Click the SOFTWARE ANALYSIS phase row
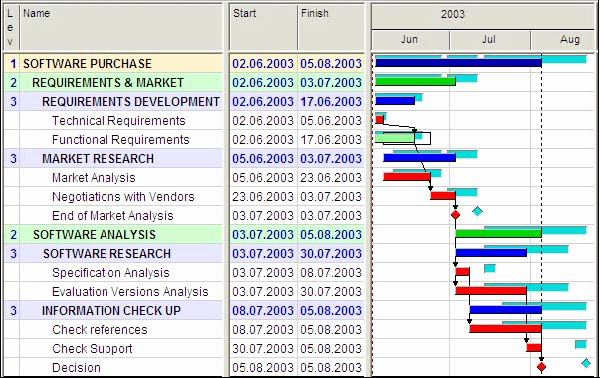The height and width of the screenshot is (378, 600). point(94,235)
